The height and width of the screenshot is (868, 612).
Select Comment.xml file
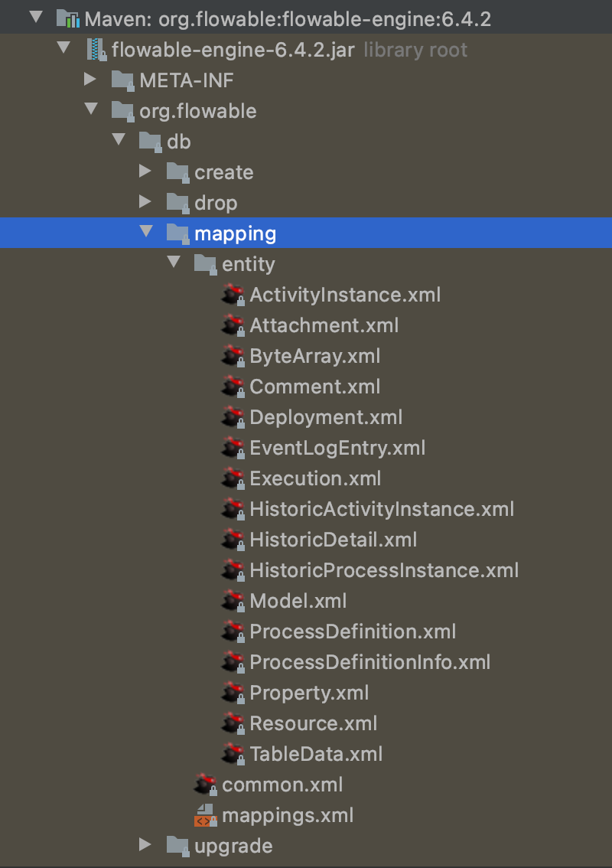pos(315,387)
